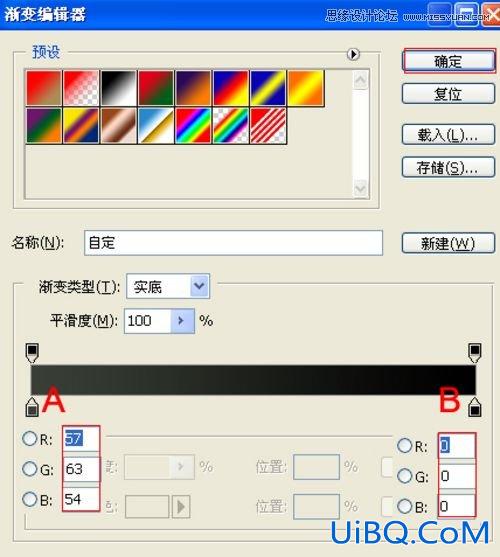The width and height of the screenshot is (500, 557).
Task: Select the red-to-transparent gradient preset
Action: (x=81, y=88)
